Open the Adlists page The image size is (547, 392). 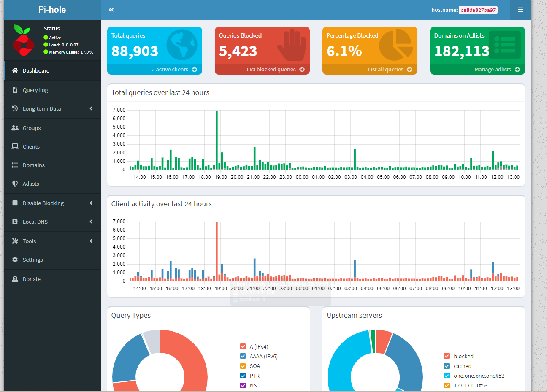(32, 184)
